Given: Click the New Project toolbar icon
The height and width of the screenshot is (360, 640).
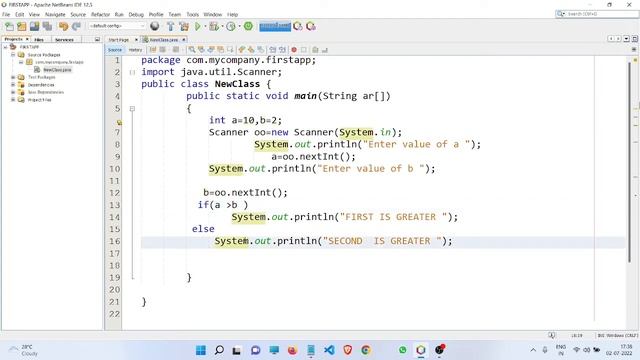Looking at the screenshot, I should (x=22, y=27).
